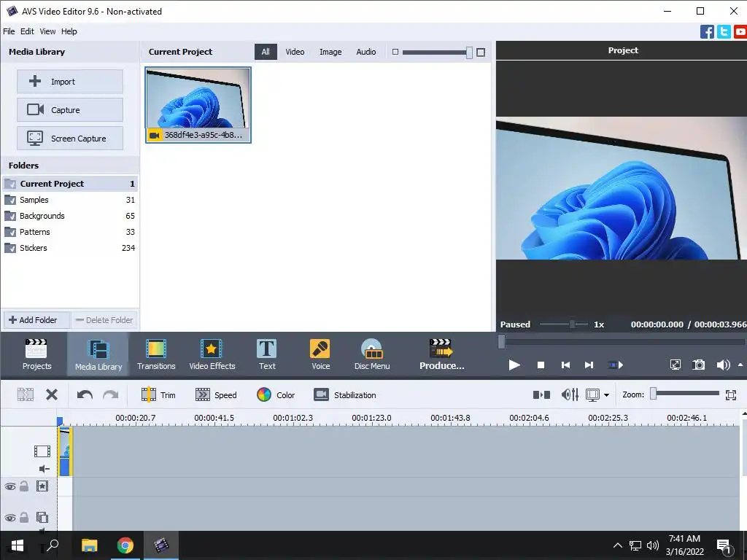The height and width of the screenshot is (560, 747).
Task: Click the Trim tool
Action: point(158,394)
